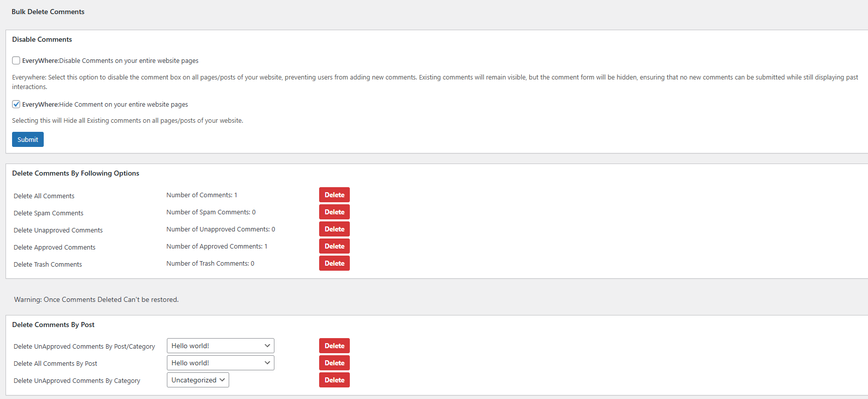
Task: Delete unapproved comments by post/category
Action: click(x=334, y=346)
